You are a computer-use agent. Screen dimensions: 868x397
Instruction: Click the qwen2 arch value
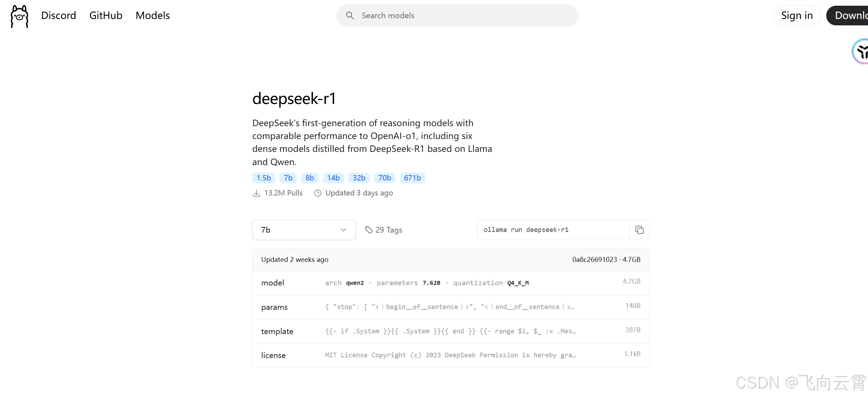tap(355, 283)
